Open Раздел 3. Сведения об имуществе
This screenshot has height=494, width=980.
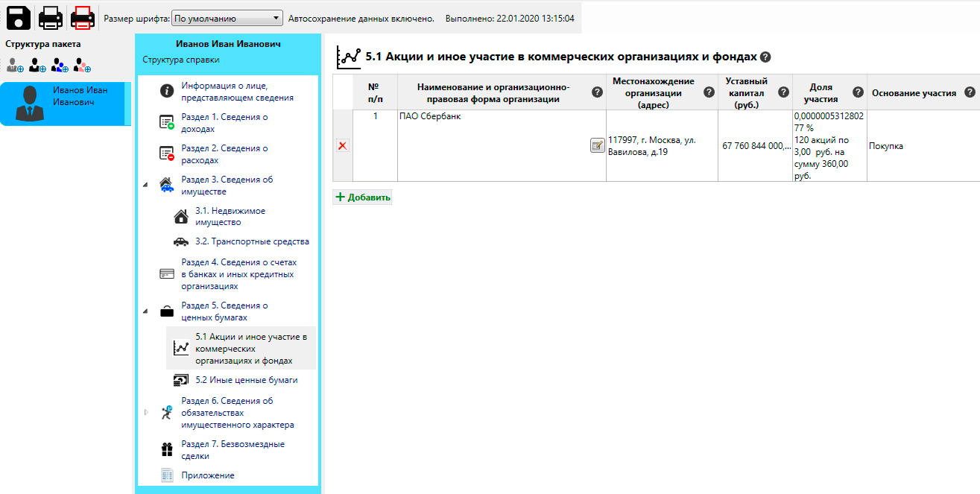click(x=227, y=186)
